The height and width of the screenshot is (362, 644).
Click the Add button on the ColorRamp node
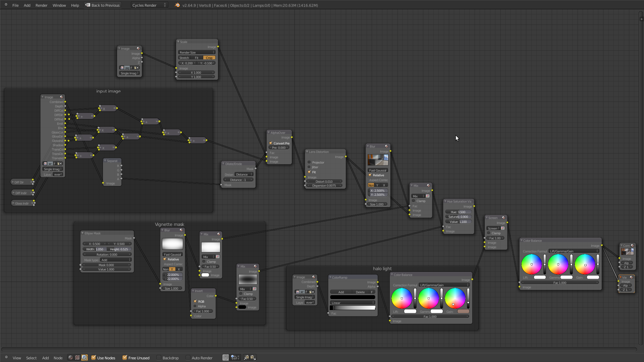coord(341,292)
